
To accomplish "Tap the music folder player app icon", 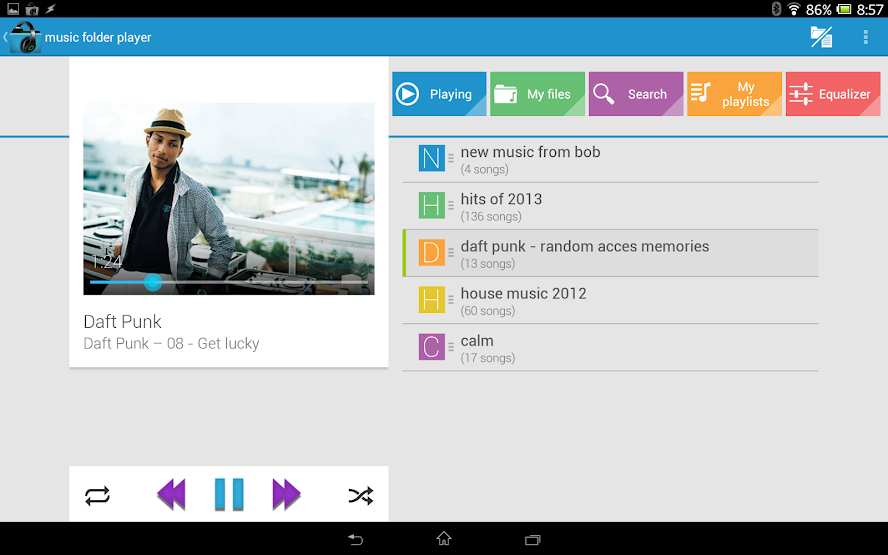I will click(25, 38).
